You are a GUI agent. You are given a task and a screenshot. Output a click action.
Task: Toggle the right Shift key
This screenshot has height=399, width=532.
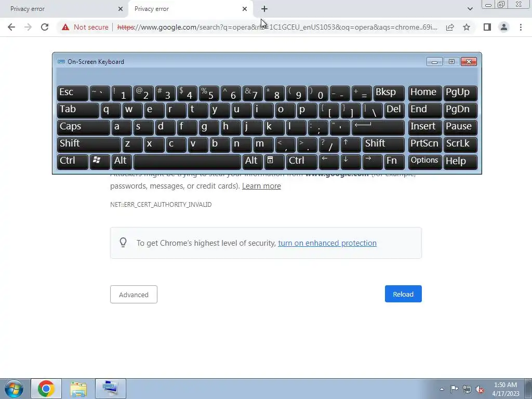pos(383,144)
